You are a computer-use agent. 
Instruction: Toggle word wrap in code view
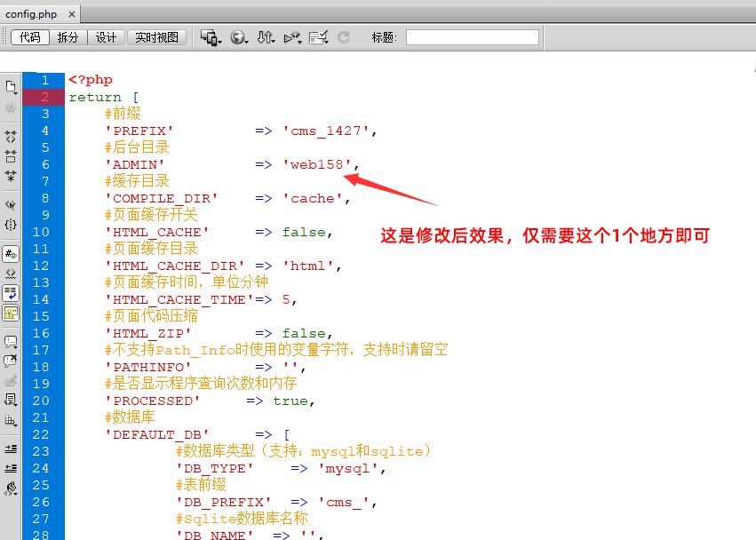point(11,292)
